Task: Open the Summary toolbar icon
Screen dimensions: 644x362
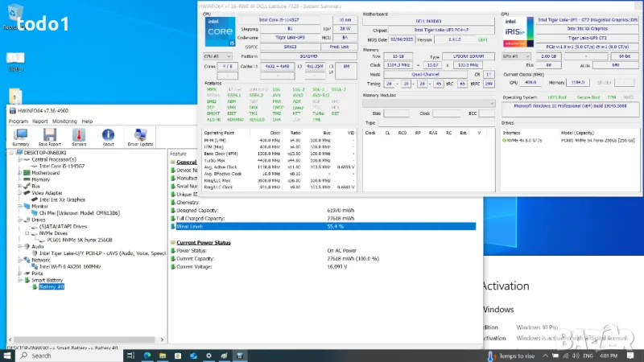Action: click(19, 136)
